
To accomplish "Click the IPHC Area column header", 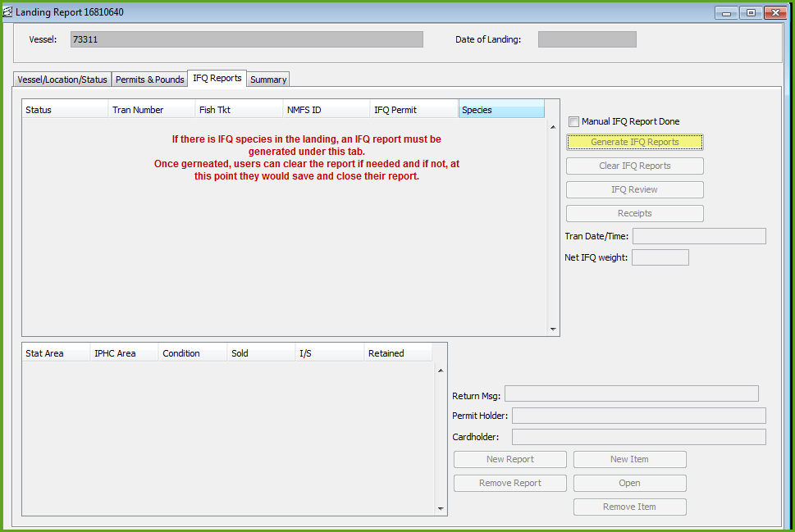I will tap(124, 353).
